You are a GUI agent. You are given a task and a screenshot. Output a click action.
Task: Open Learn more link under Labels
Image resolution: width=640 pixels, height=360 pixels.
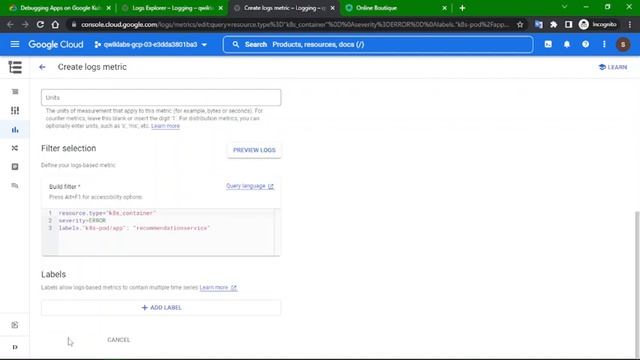tap(218, 288)
